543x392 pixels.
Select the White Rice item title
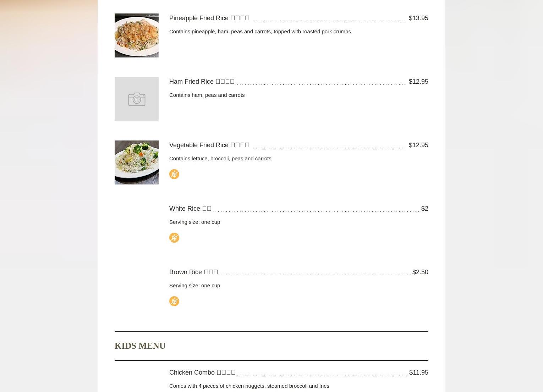(190, 209)
